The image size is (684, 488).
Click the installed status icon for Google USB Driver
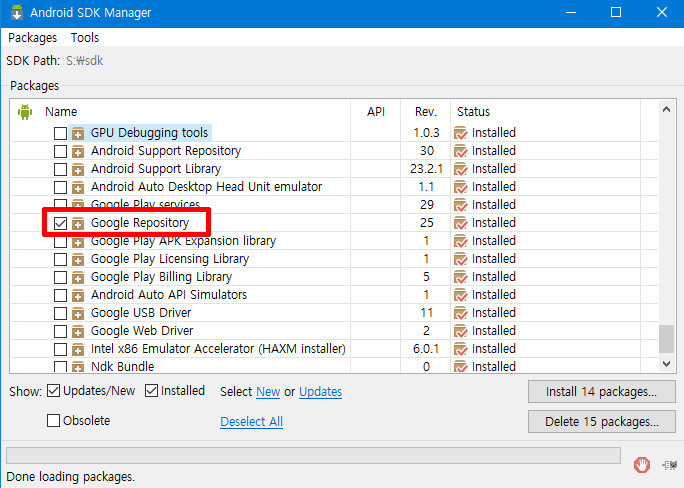point(461,314)
